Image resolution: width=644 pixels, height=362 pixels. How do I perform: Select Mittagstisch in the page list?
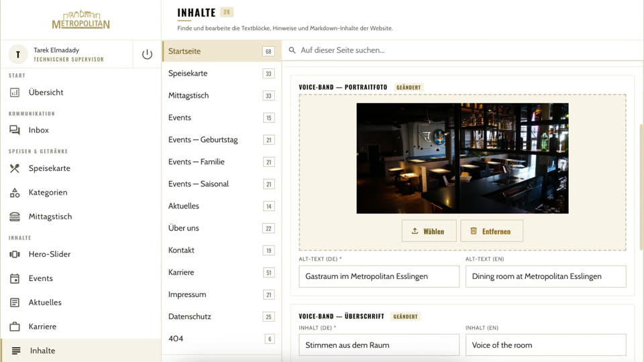pos(222,96)
